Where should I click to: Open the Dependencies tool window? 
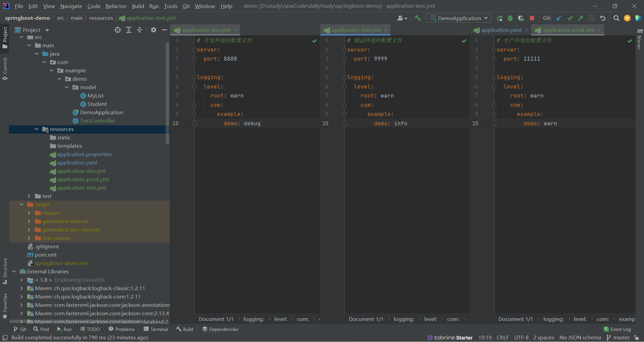(x=220, y=329)
